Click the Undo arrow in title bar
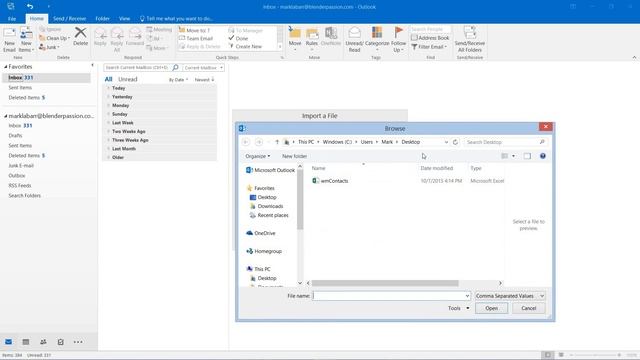This screenshot has height=360, width=640. click(30, 6)
